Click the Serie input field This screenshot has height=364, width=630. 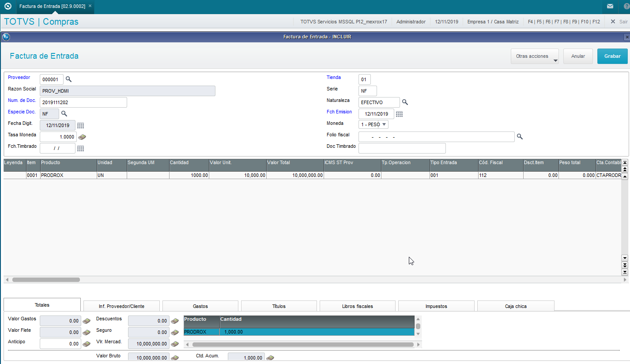(x=368, y=91)
